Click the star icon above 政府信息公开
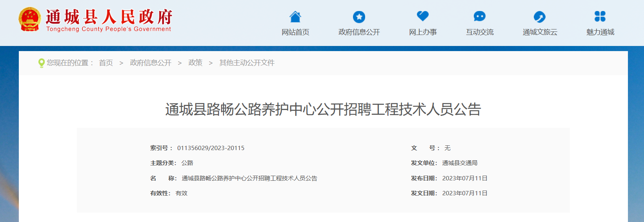 click(359, 17)
